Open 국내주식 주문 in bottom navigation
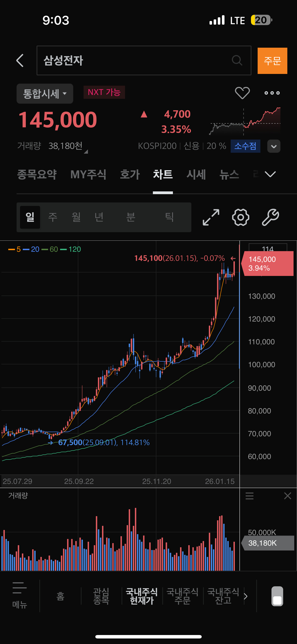 [x=183, y=596]
